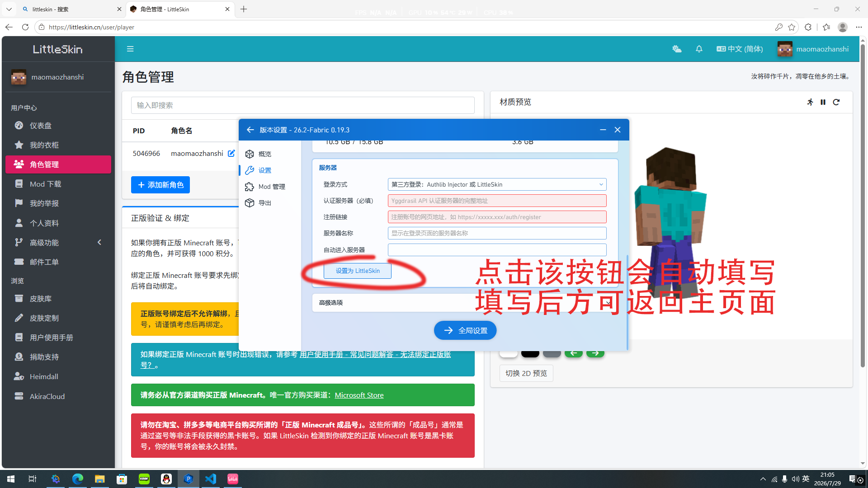Viewport: 868px width, 488px height.
Task: Pause the skin preview animation
Action: pos(823,102)
